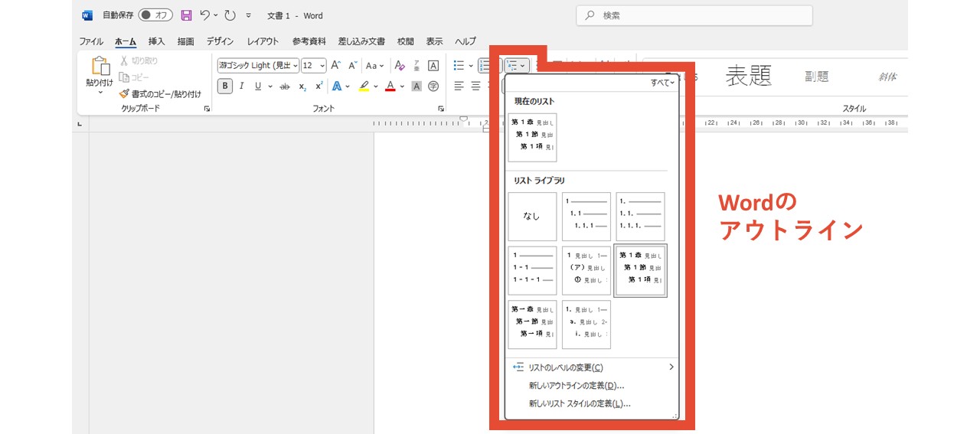Click the yellow text highlight color button

coord(364,86)
